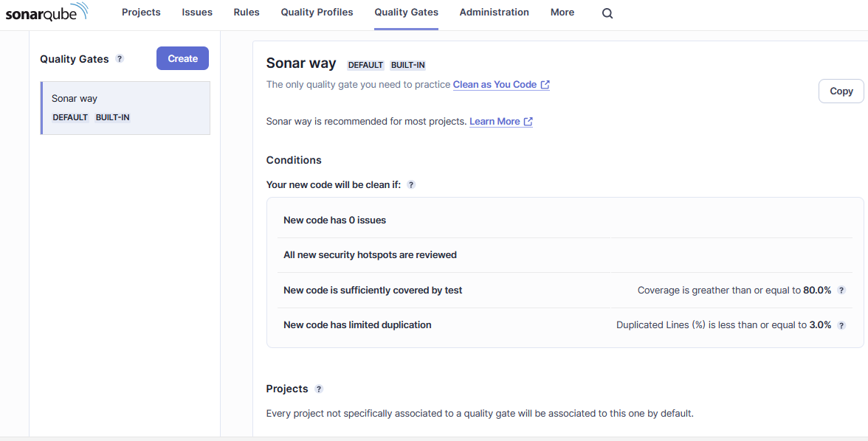This screenshot has width=868, height=441.
Task: Click external link icon after Clean as You Code
Action: point(545,85)
